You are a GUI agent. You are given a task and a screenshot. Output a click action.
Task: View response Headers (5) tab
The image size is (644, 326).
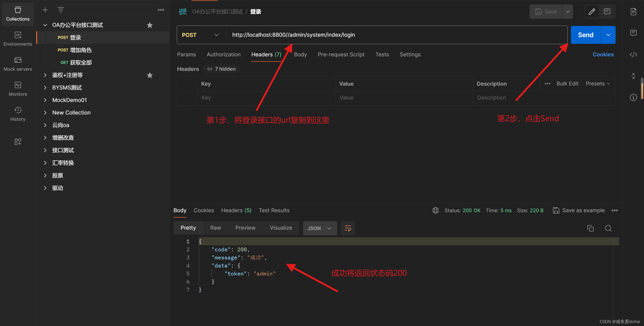(x=236, y=210)
